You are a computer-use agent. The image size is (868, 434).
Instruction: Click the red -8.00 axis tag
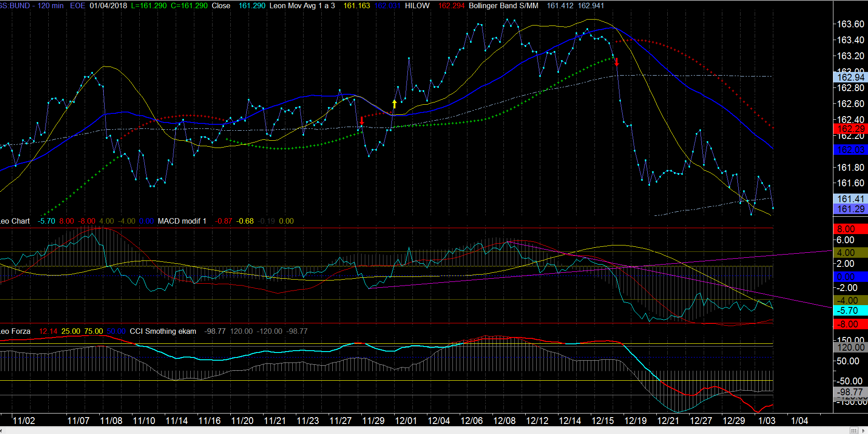851,324
